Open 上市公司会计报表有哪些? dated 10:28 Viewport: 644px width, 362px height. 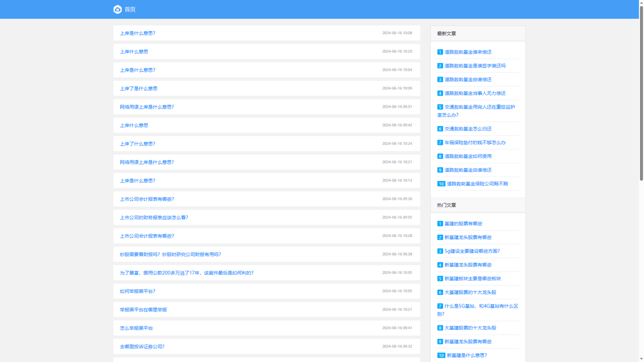(147, 236)
